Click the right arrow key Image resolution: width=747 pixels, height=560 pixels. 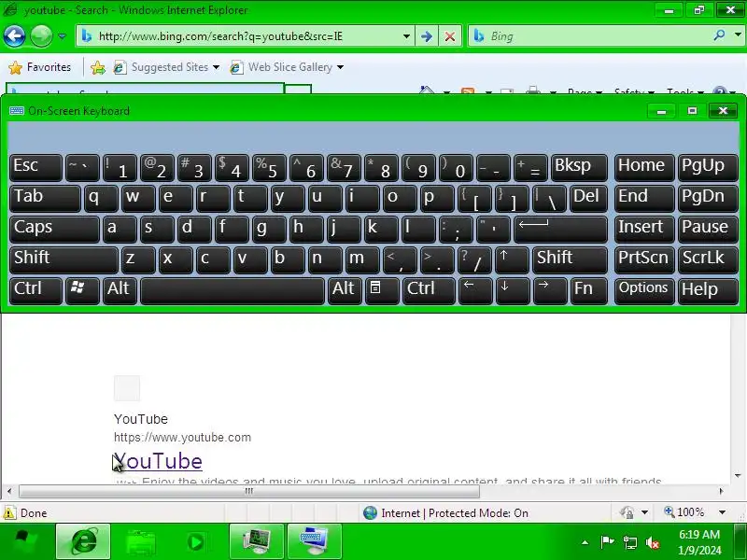550,290
